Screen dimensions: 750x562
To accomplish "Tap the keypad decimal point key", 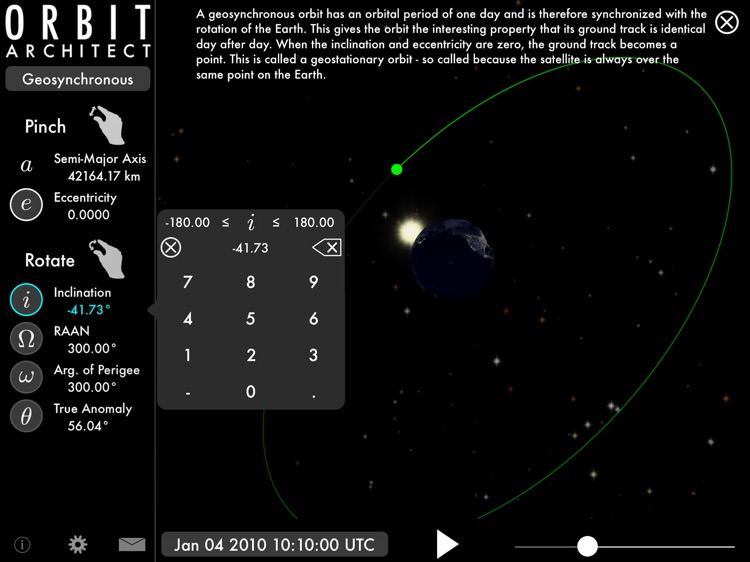I will [313, 395].
